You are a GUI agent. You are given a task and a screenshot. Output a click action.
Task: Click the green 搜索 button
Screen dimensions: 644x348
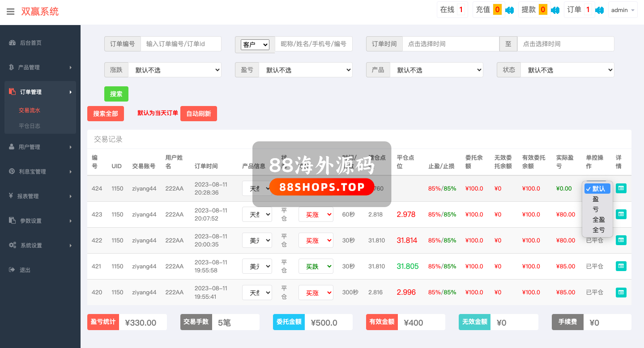point(116,94)
